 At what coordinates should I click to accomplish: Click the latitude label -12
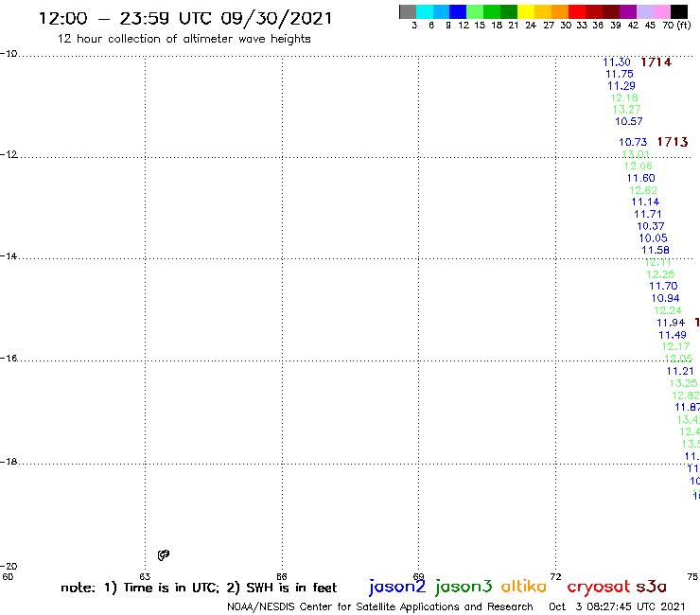tap(9, 154)
